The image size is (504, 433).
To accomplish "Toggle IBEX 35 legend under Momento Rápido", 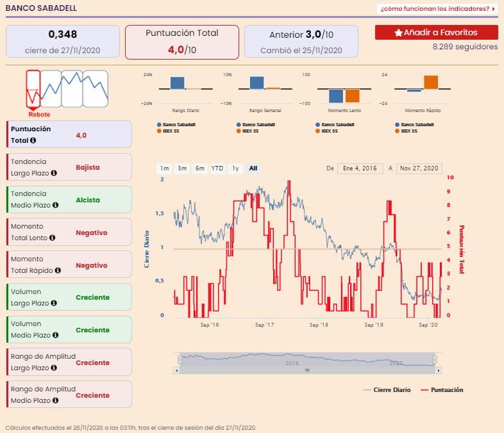I will (406, 131).
